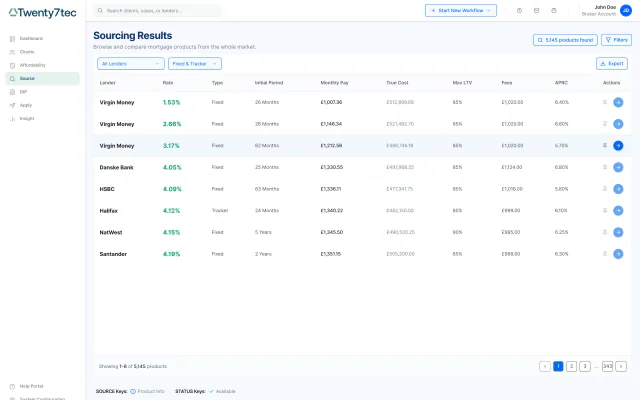Open the Halifax row arrow button
The height and width of the screenshot is (400, 640).
point(618,211)
